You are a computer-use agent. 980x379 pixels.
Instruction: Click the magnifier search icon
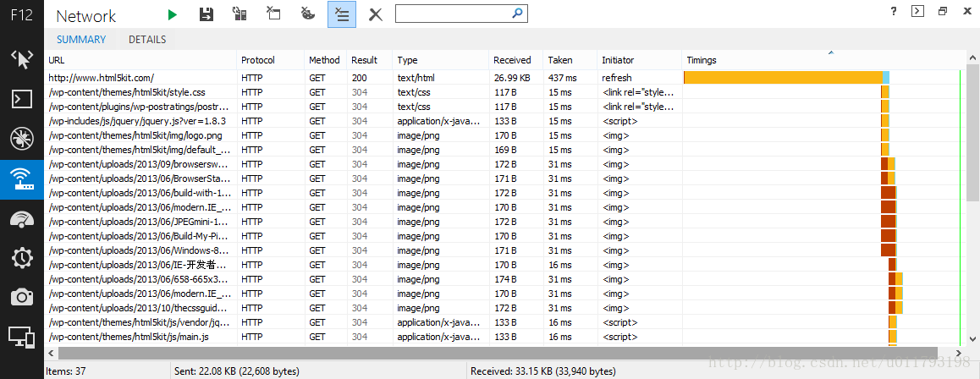(517, 13)
